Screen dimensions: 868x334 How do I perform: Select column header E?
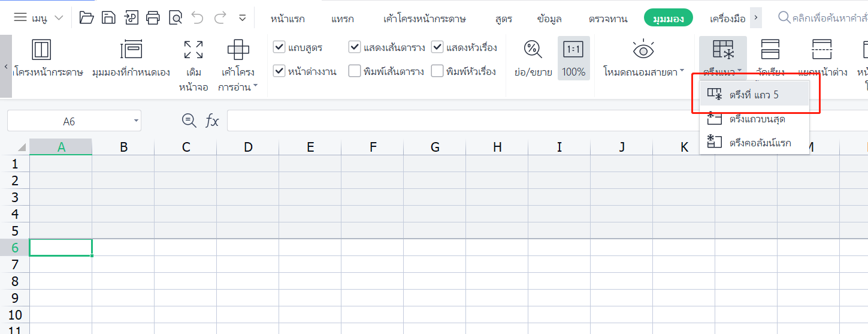tap(310, 147)
